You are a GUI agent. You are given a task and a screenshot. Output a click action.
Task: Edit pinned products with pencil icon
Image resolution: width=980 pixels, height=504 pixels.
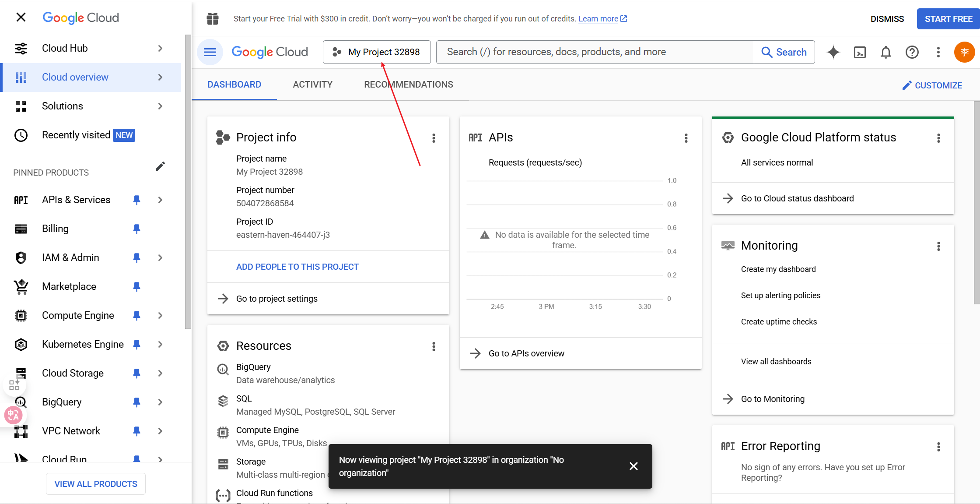(x=160, y=166)
